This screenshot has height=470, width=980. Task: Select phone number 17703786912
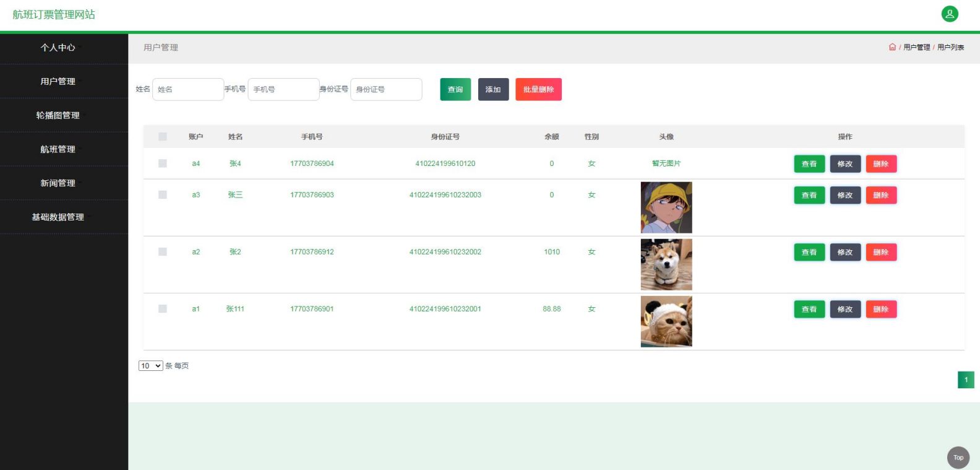(312, 251)
